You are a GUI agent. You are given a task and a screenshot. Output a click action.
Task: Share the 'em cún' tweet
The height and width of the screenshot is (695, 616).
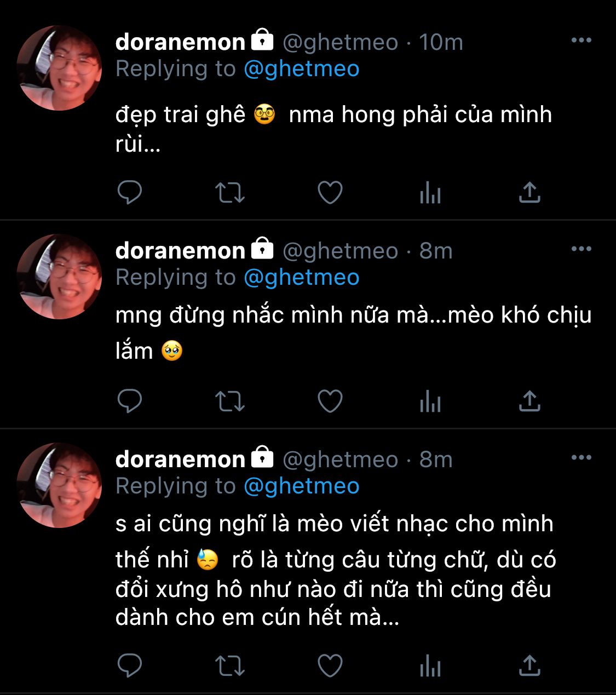(529, 665)
